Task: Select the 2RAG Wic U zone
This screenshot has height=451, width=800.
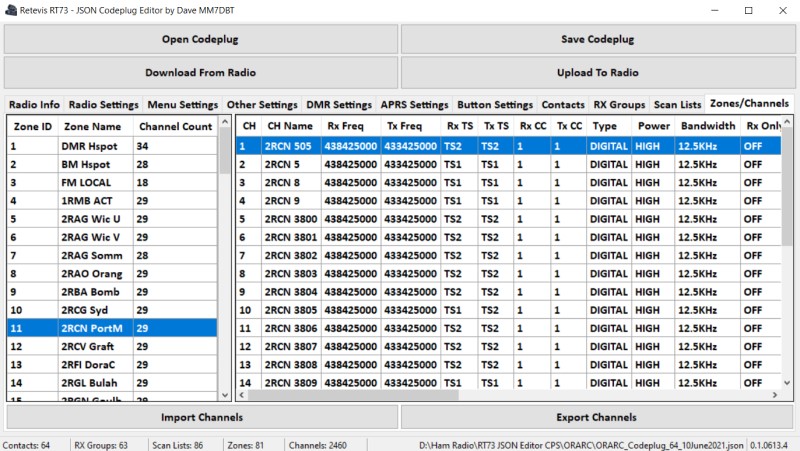Action: (x=112, y=219)
